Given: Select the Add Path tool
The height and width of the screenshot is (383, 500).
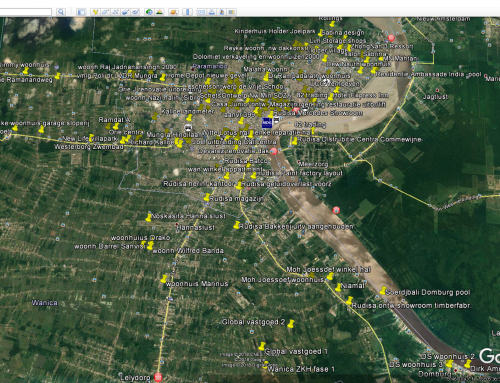Looking at the screenshot, I should 115,12.
